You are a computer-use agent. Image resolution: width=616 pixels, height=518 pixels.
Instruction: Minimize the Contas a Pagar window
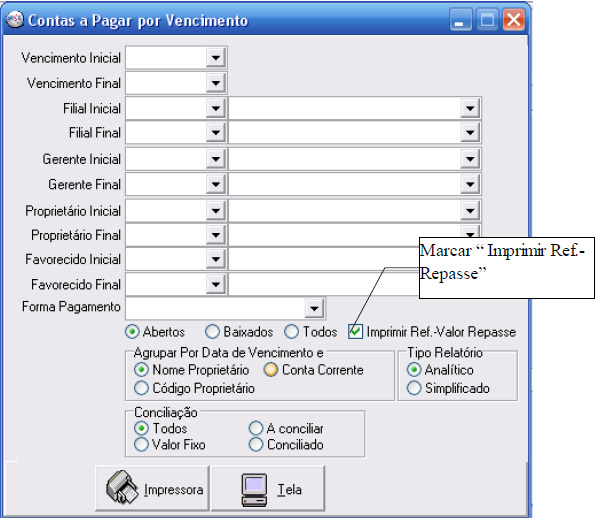pos(461,20)
